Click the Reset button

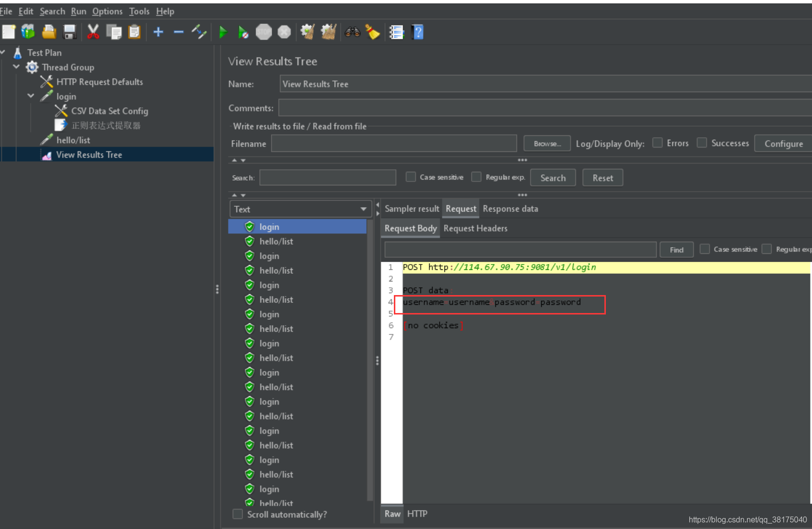[x=602, y=178]
